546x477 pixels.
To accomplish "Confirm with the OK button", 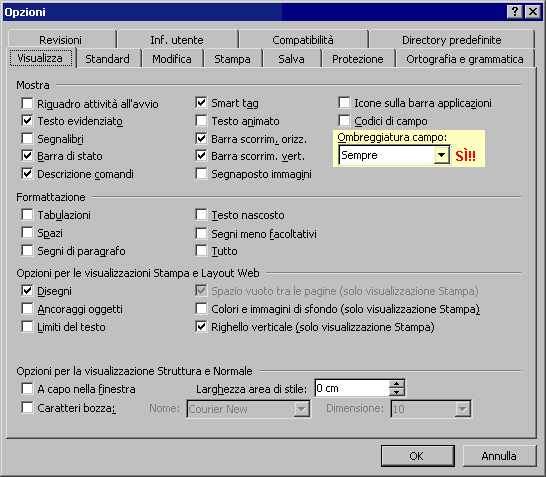I will (417, 456).
